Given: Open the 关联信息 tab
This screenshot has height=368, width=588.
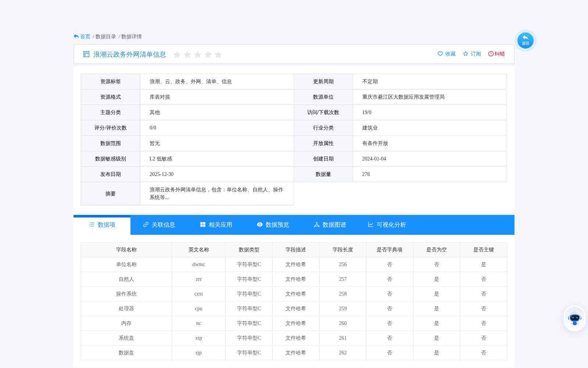Looking at the screenshot, I should (159, 225).
